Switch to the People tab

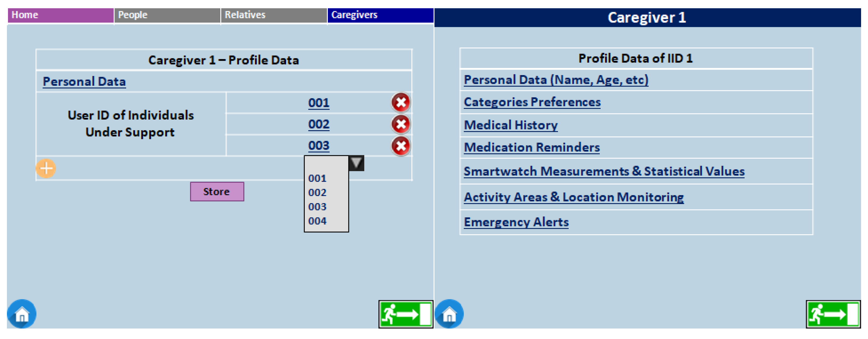[167, 15]
